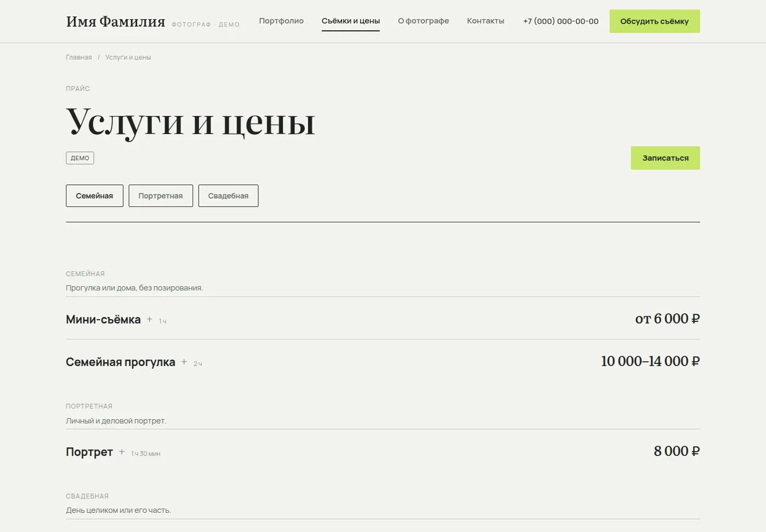
Task: Expand the Мини-съёмка plus icon
Action: [x=149, y=319]
